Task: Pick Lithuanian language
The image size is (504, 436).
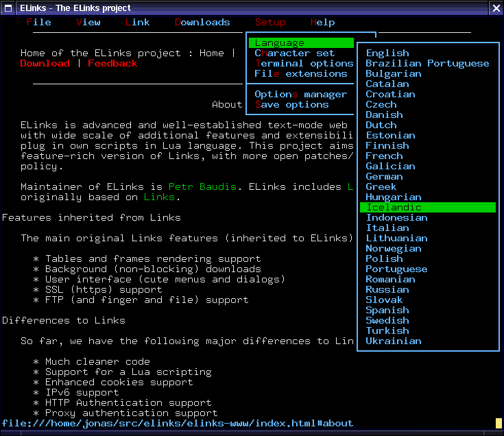Action: point(428,238)
